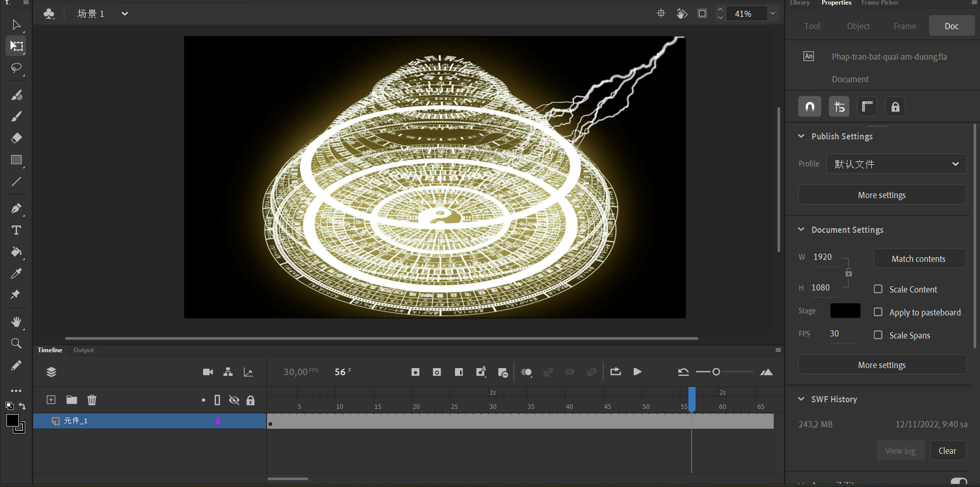Enable the Scale Content checkbox
The height and width of the screenshot is (487, 980).
click(878, 289)
